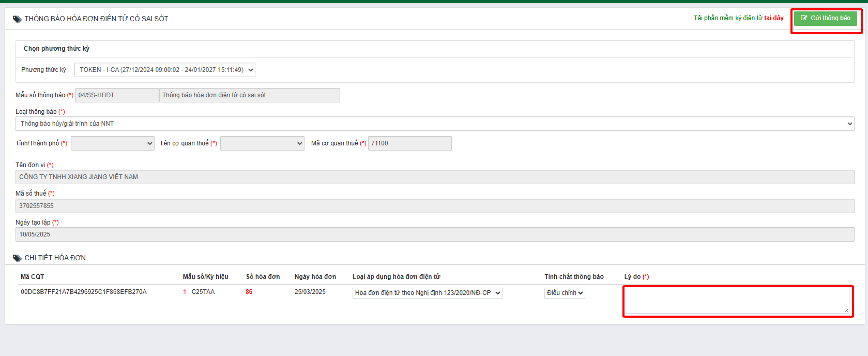This screenshot has width=868, height=356.
Task: Open the Phương thức ký TOKEN dropdown
Action: click(164, 70)
